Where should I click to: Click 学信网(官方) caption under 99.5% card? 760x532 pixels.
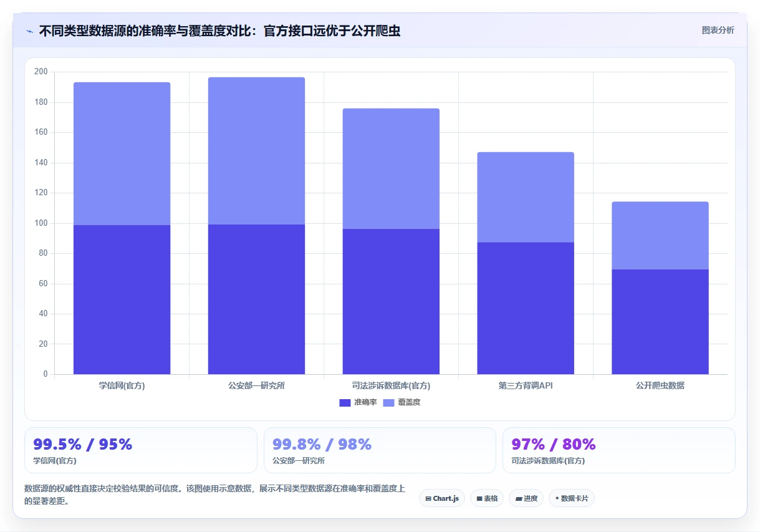click(x=55, y=461)
